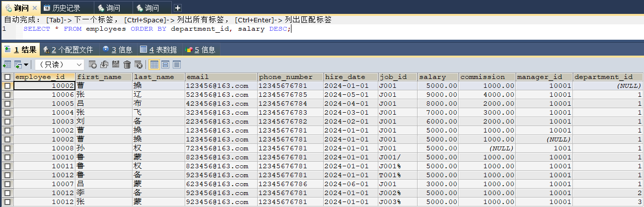The width and height of the screenshot is (644, 207).
Task: Check the checkbox for row 10008
Action: click(x=7, y=148)
